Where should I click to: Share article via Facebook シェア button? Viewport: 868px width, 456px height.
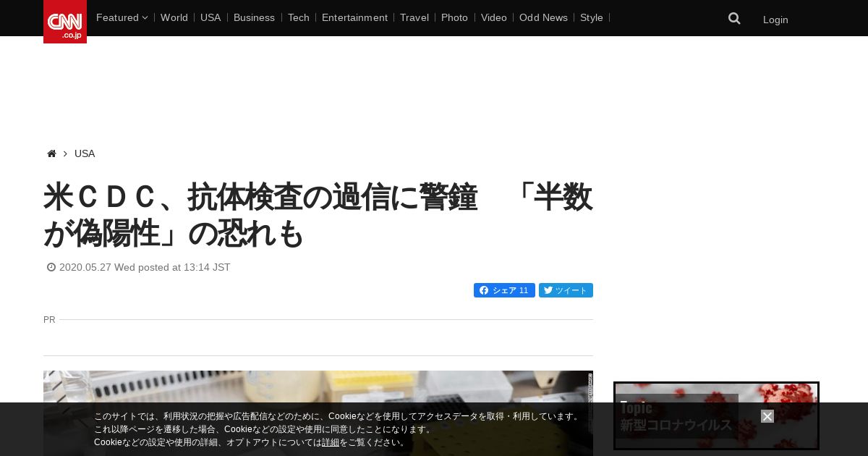click(x=504, y=290)
